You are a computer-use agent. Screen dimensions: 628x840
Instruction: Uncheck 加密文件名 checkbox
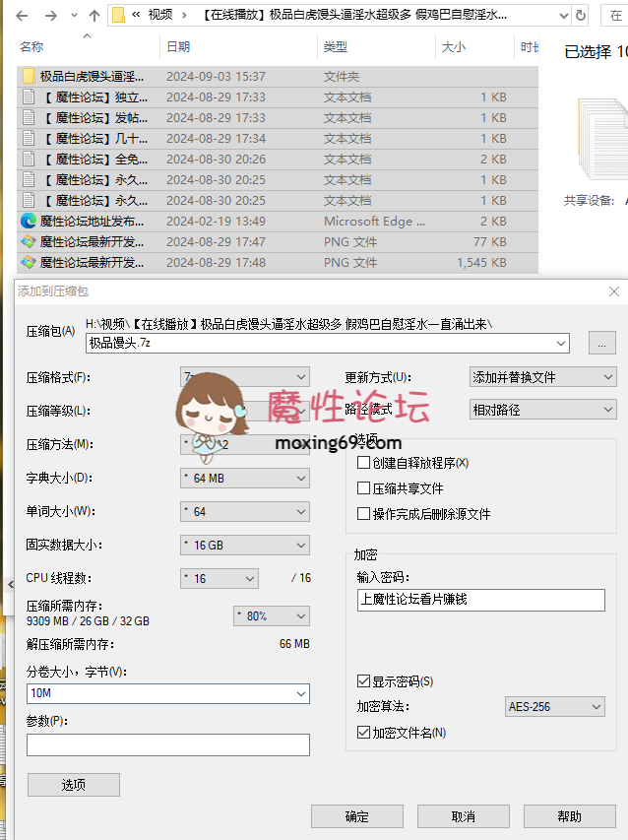[x=363, y=733]
